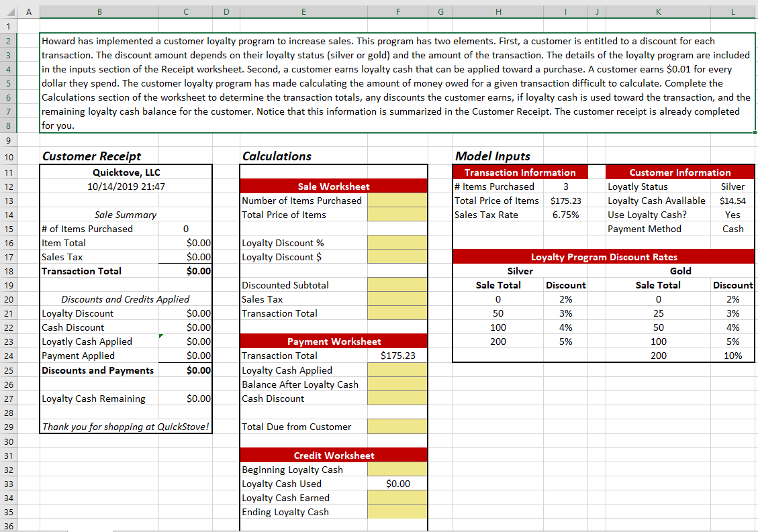
Task: Select column E header
Action: click(x=303, y=11)
